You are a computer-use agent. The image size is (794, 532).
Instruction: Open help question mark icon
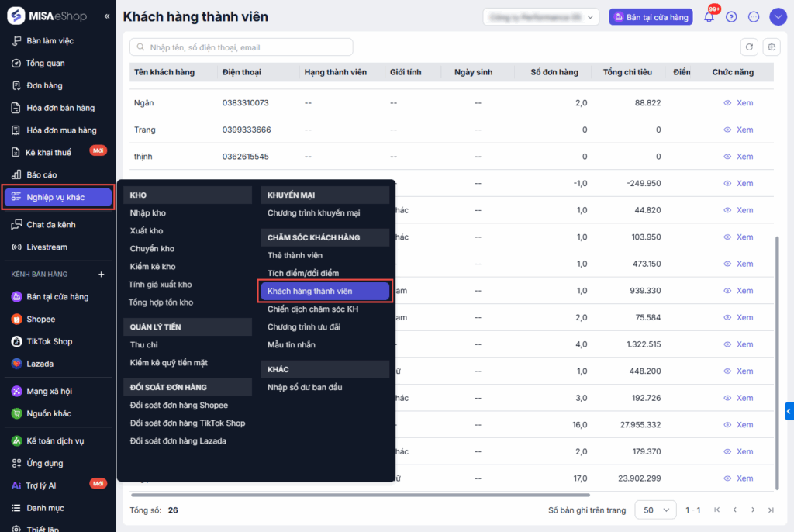click(x=731, y=17)
